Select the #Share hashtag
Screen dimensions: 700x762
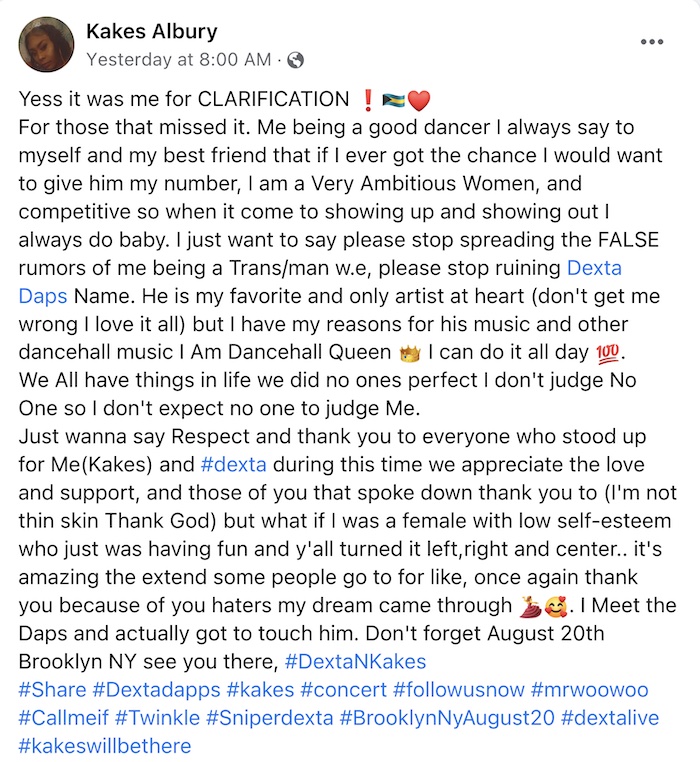(x=52, y=690)
